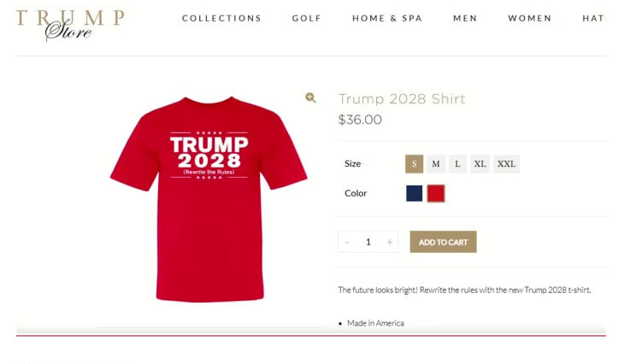
Task: Open the Collections menu
Action: 221,18
